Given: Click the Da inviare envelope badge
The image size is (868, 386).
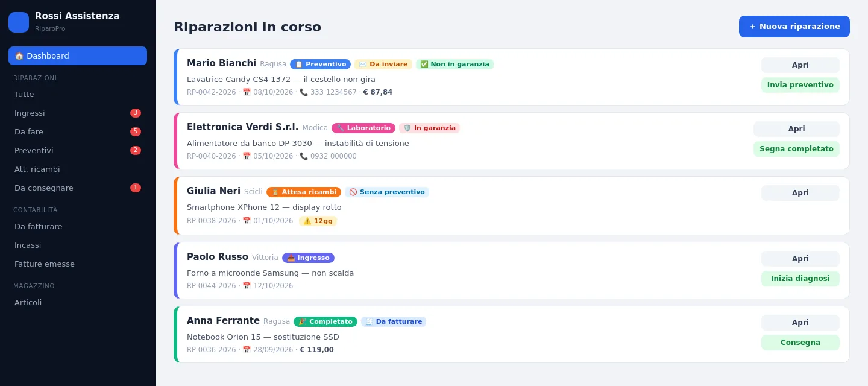Looking at the screenshot, I should tap(383, 64).
